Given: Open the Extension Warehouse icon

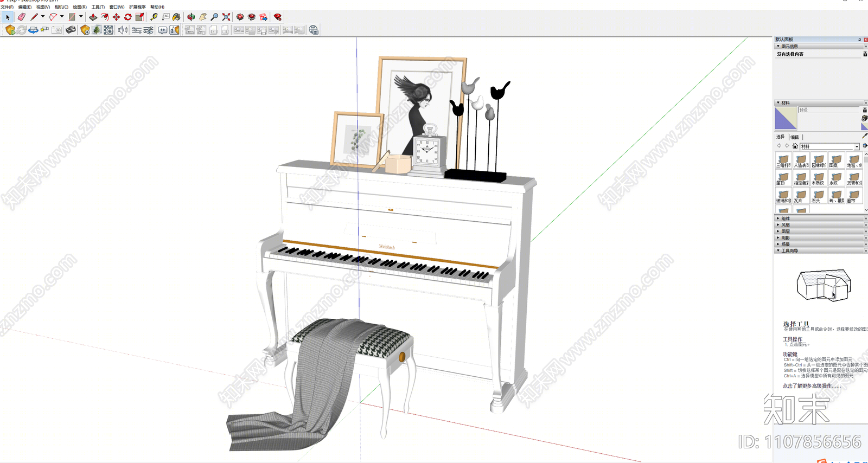Looking at the screenshot, I should (252, 17).
